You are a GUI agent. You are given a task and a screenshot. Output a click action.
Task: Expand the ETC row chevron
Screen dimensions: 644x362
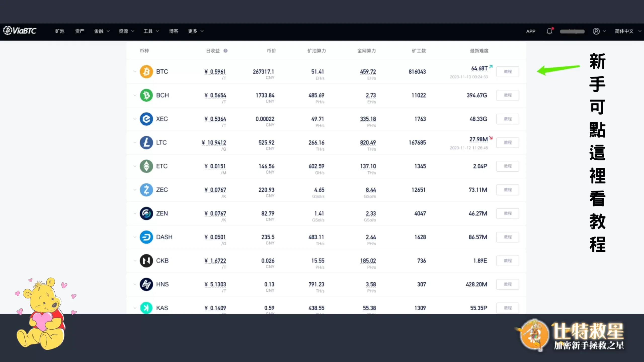coord(135,166)
